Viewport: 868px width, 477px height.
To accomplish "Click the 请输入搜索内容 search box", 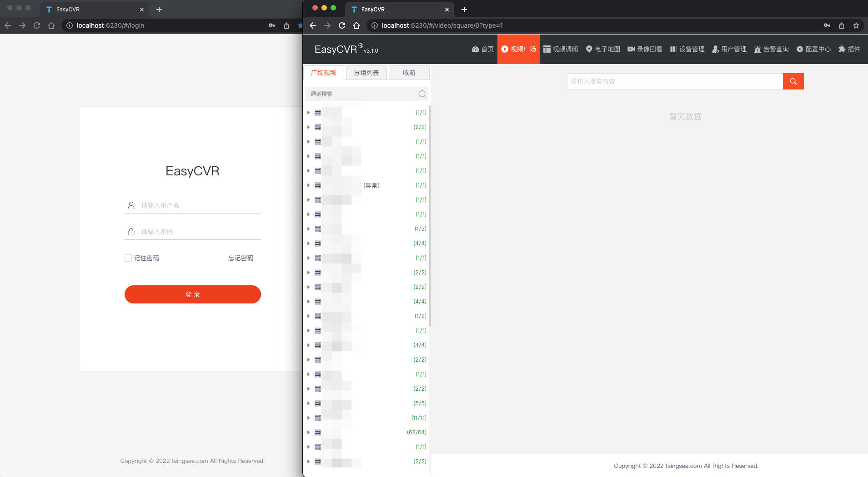I will tap(675, 81).
